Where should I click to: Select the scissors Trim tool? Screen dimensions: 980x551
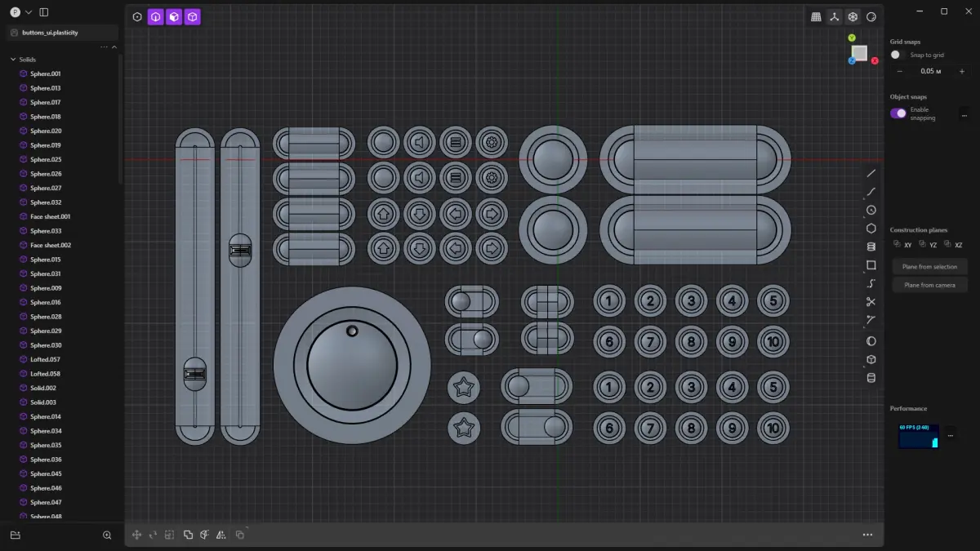[x=871, y=302]
